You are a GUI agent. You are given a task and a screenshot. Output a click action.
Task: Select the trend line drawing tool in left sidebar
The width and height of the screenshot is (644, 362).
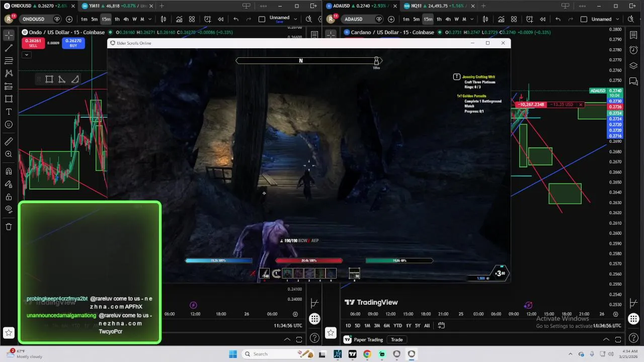pos(9,48)
